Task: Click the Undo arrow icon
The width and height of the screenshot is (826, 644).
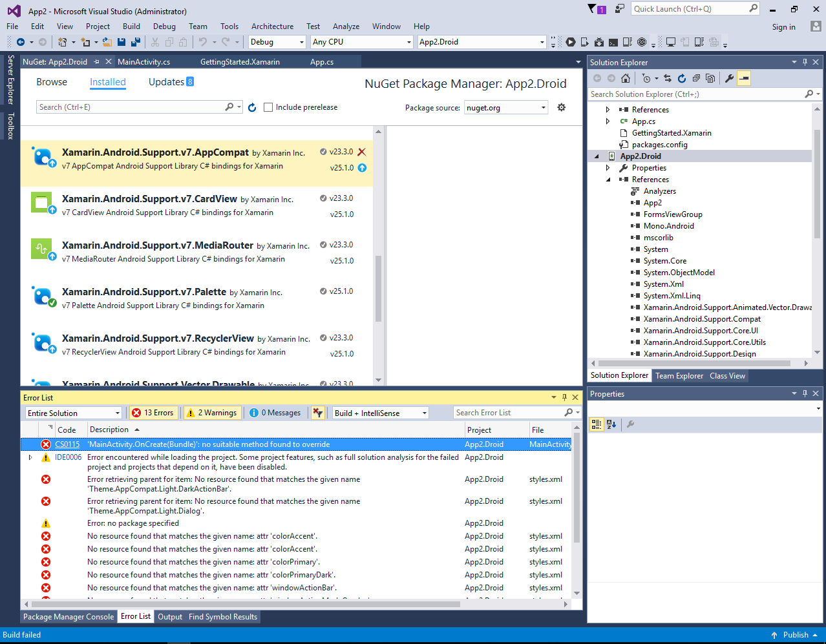Action: click(x=203, y=42)
